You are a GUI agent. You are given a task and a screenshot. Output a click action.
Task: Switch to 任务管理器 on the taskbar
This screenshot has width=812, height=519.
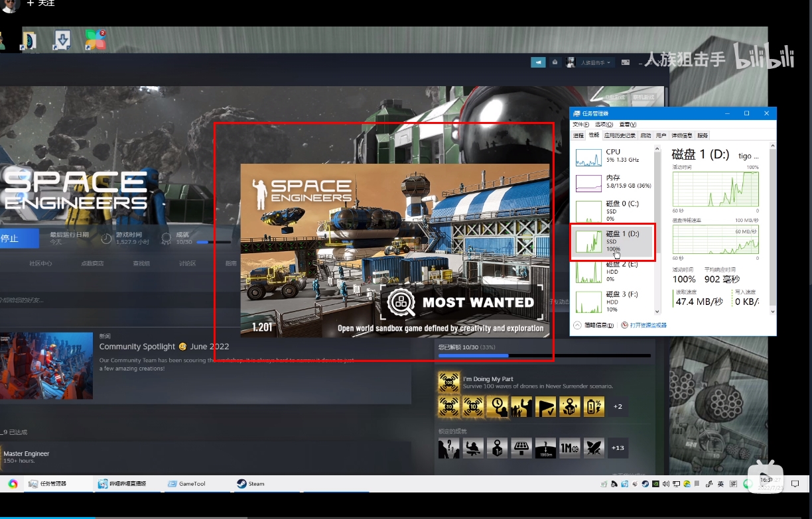[59, 484]
